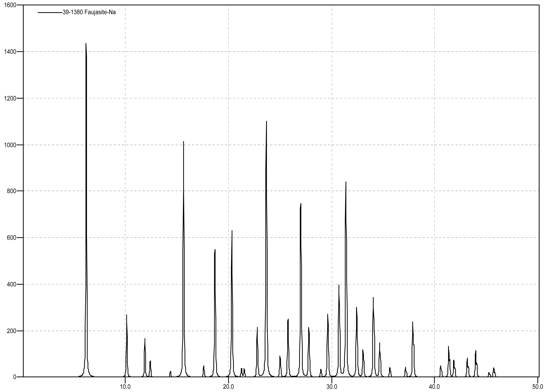
Task: Click the legend text 39-1380 Faujasite-Na
Action: (89, 12)
